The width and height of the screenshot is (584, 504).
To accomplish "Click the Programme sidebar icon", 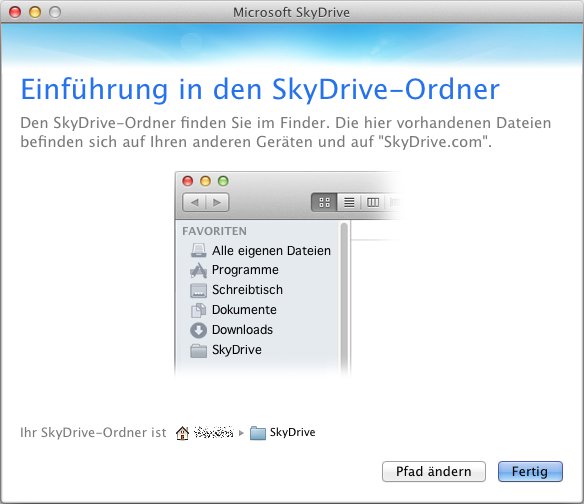I will 199,270.
